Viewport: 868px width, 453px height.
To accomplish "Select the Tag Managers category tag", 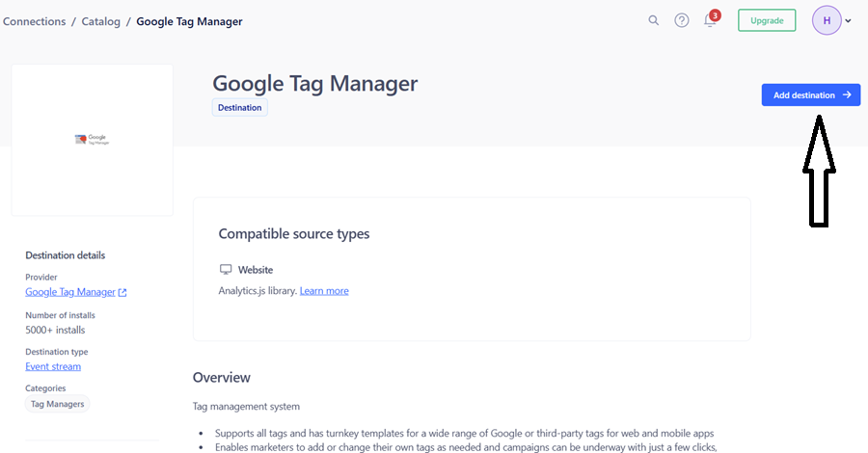I will pyautogui.click(x=58, y=404).
